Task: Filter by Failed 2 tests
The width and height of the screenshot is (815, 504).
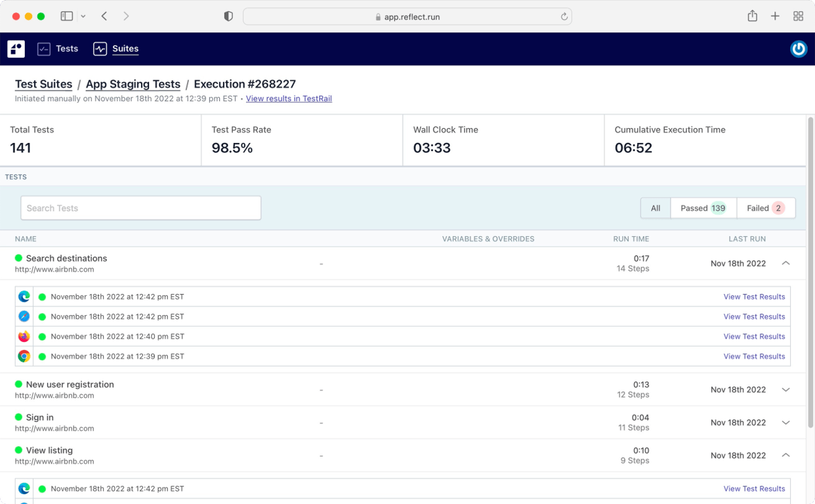Action: point(766,208)
